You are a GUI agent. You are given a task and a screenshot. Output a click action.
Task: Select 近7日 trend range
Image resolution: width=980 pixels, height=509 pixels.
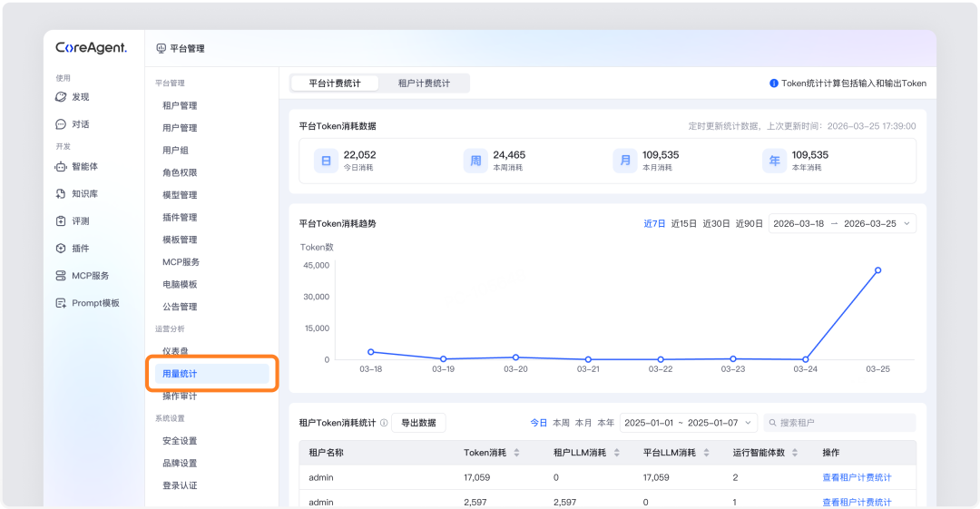coord(654,224)
